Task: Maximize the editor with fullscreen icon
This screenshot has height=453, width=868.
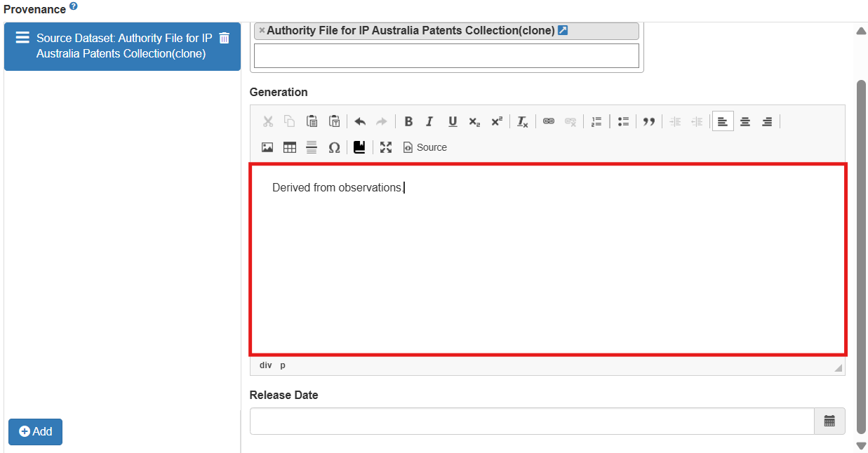Action: [386, 147]
